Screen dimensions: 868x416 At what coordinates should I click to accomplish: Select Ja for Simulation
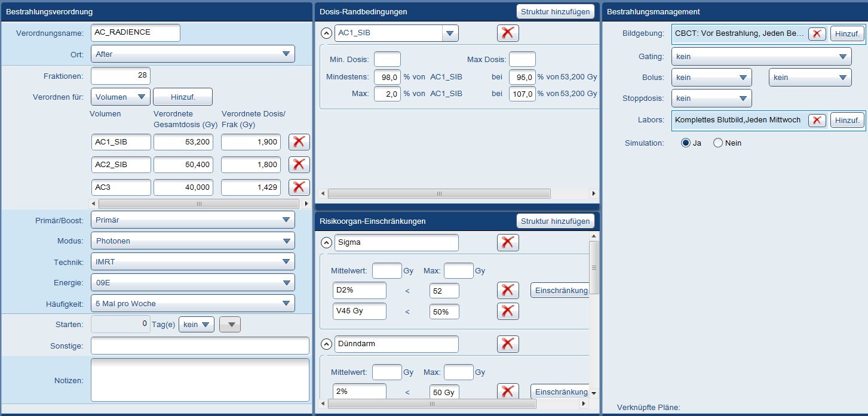point(686,143)
